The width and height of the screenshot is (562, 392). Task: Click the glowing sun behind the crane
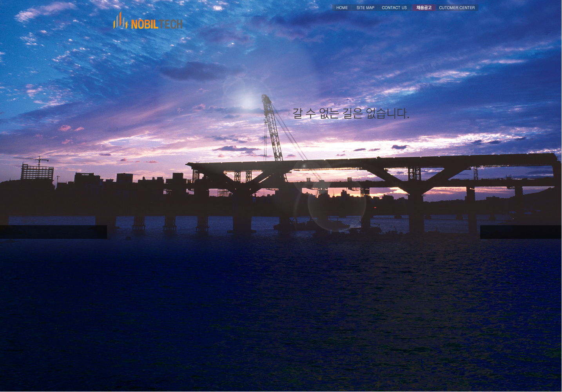248,102
